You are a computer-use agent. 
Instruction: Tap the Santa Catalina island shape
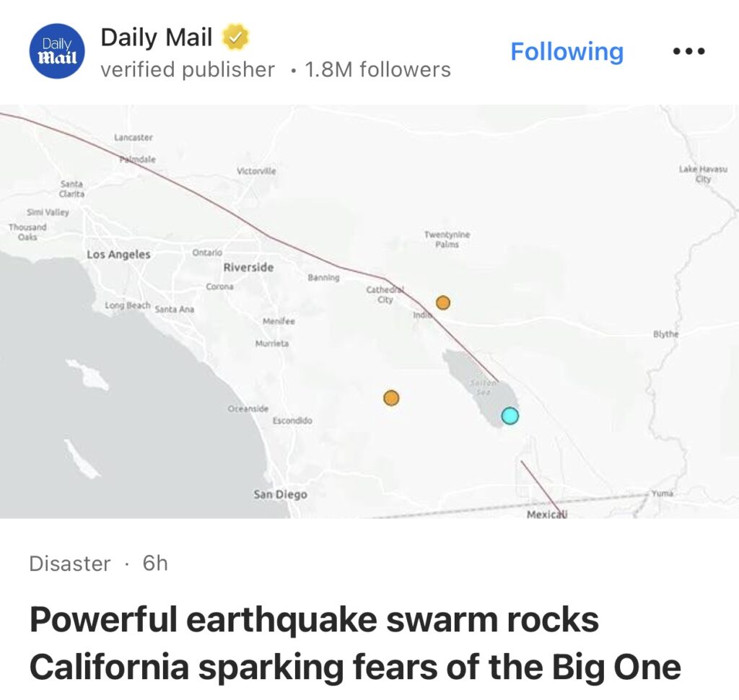point(87,373)
